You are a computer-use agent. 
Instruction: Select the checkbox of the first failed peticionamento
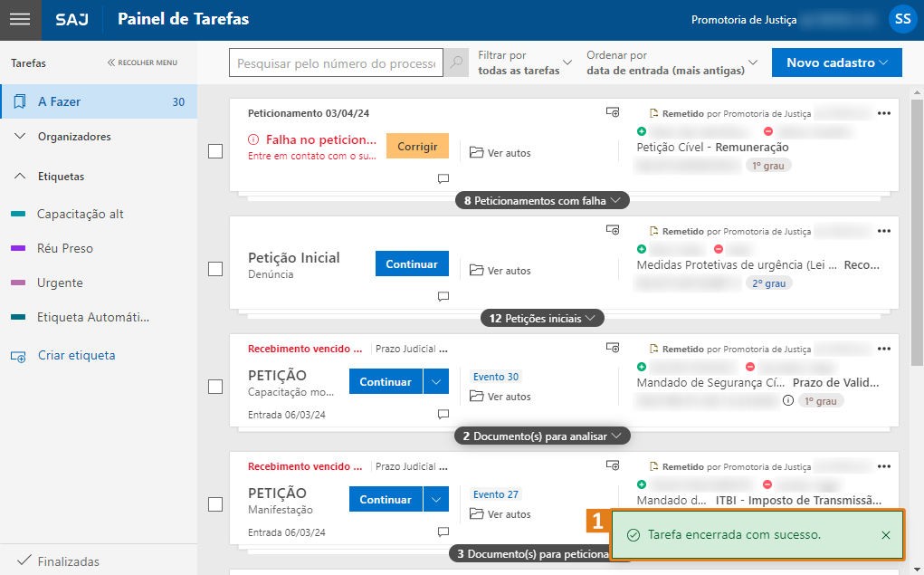tap(214, 151)
